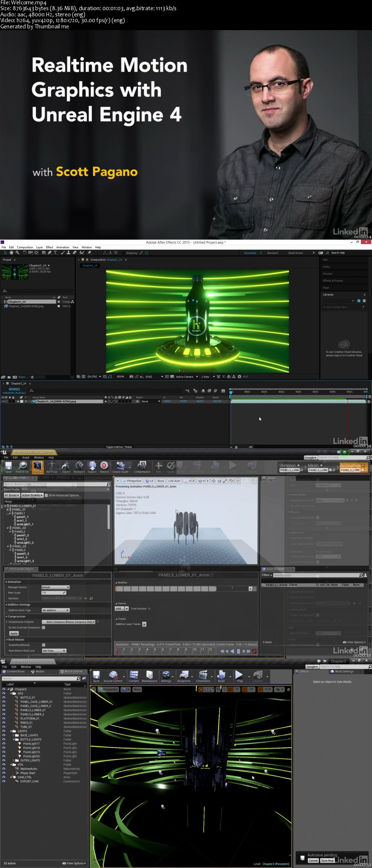Open After Effects Animation menu
Image resolution: width=372 pixels, height=868 pixels.
tap(62, 247)
